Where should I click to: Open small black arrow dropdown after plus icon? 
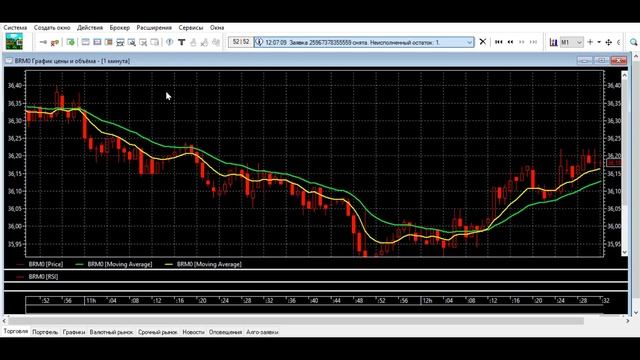pos(599,42)
